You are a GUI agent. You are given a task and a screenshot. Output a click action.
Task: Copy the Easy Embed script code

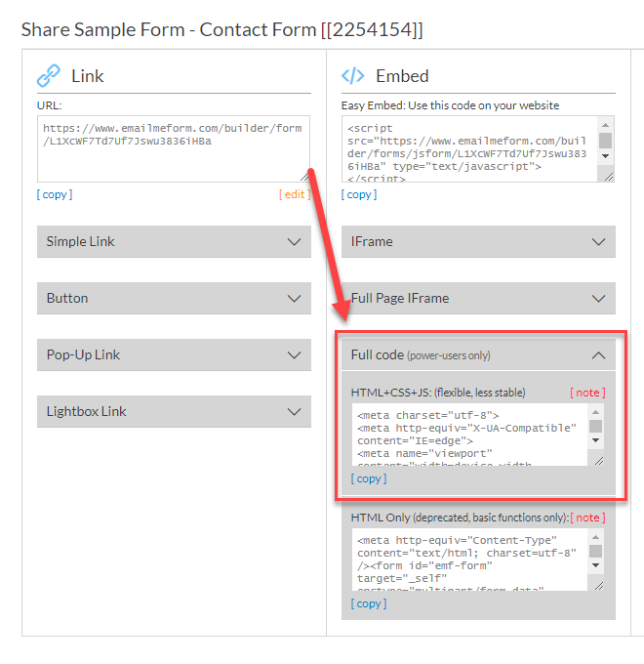tap(359, 194)
